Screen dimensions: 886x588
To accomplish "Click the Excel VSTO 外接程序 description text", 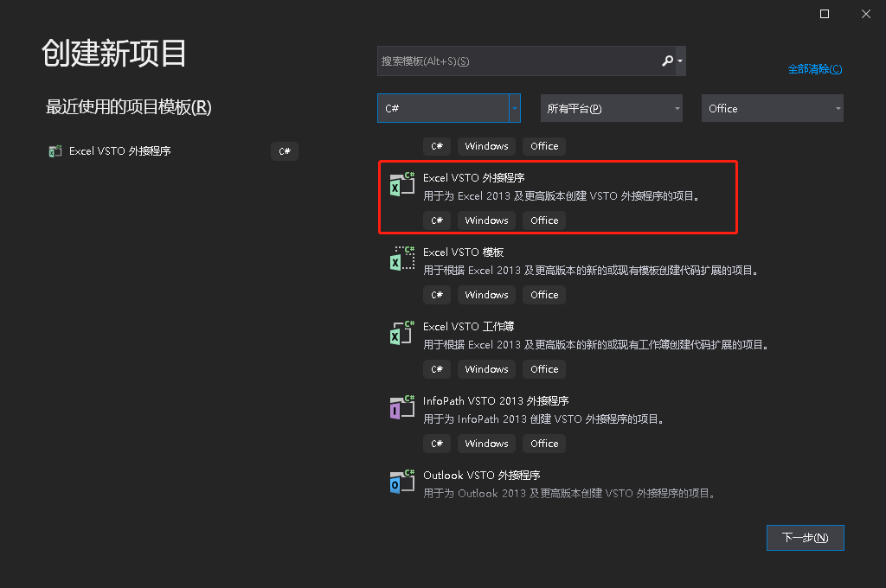I will (562, 196).
